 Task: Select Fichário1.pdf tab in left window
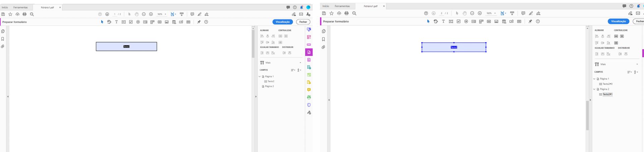click(x=47, y=7)
